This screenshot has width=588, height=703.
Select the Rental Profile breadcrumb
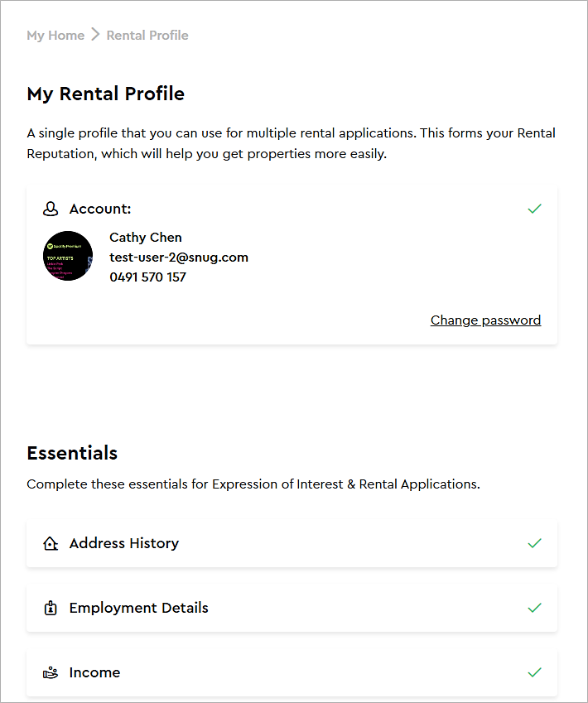click(147, 35)
